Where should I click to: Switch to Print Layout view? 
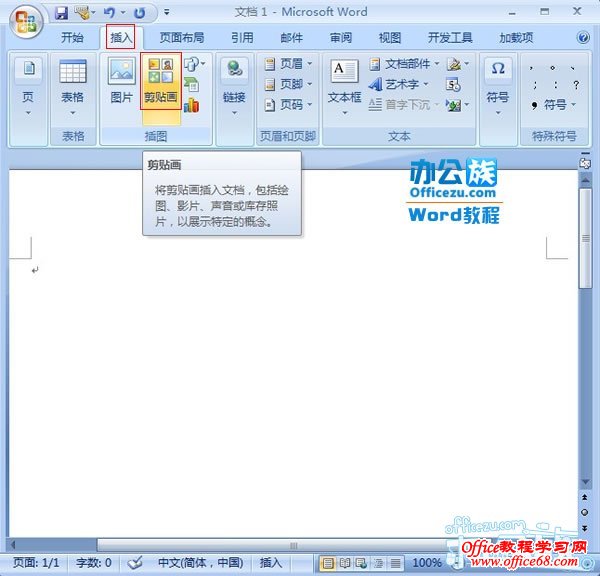pos(328,563)
